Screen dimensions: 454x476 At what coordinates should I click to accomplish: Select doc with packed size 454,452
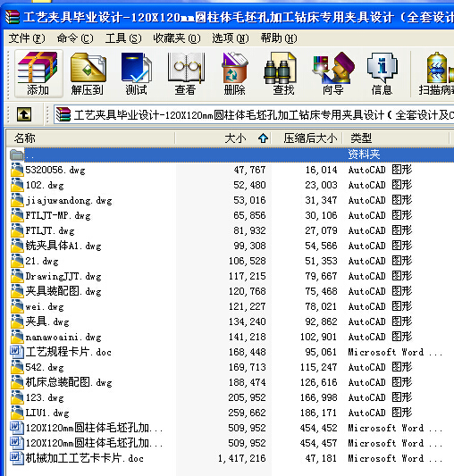point(94,428)
